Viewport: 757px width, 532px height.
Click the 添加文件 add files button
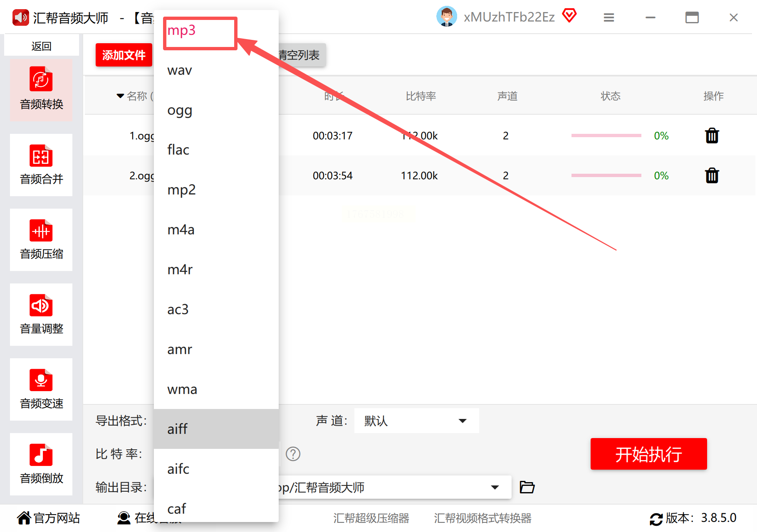(124, 55)
